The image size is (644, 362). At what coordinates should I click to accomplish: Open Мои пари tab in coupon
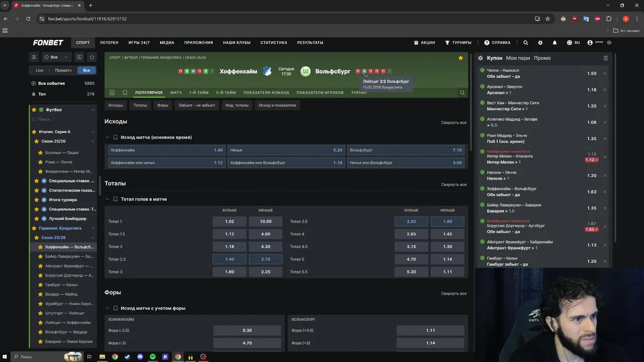click(x=518, y=58)
